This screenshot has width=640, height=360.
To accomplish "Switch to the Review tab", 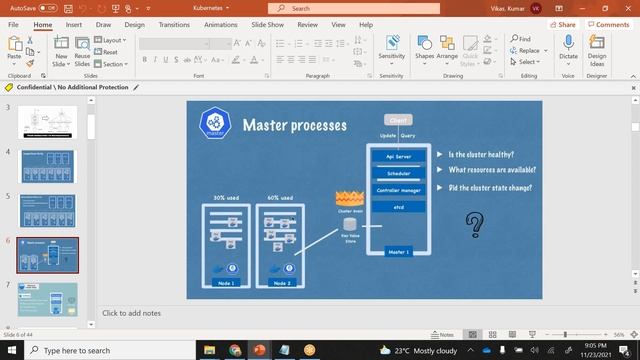I will 307,24.
